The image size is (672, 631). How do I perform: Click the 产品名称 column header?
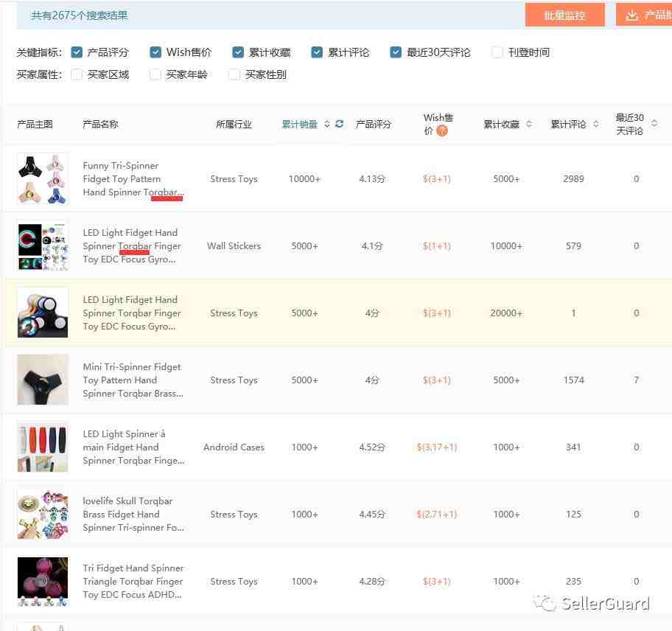click(100, 125)
